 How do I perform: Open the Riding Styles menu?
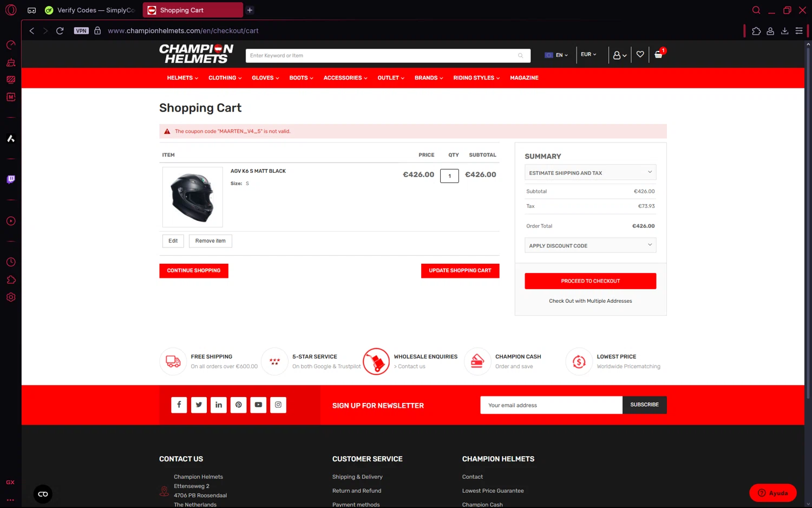(x=476, y=78)
